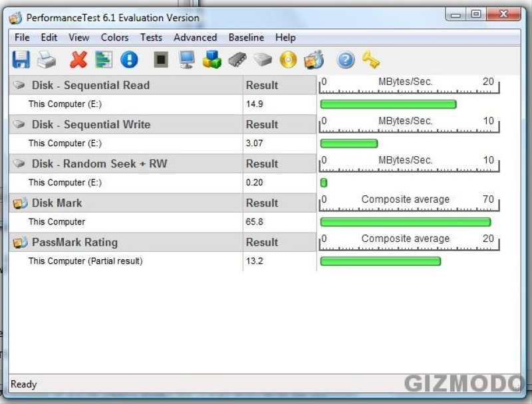Select the 'Disk - Random Seek + RW' heading
The image size is (532, 404).
[x=99, y=163]
